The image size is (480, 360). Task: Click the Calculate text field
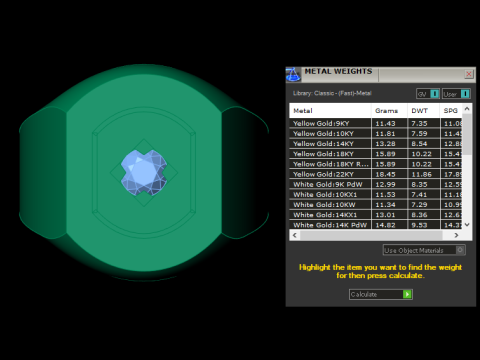pos(376,294)
